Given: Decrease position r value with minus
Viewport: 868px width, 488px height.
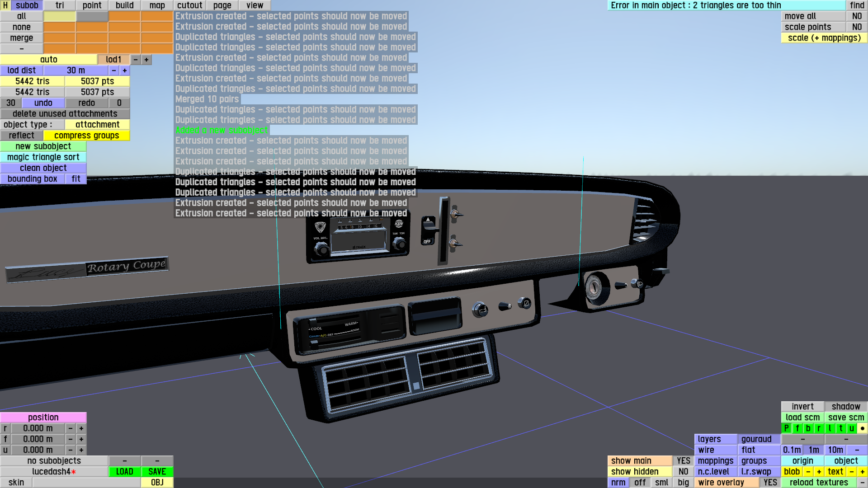Looking at the screenshot, I should point(70,428).
